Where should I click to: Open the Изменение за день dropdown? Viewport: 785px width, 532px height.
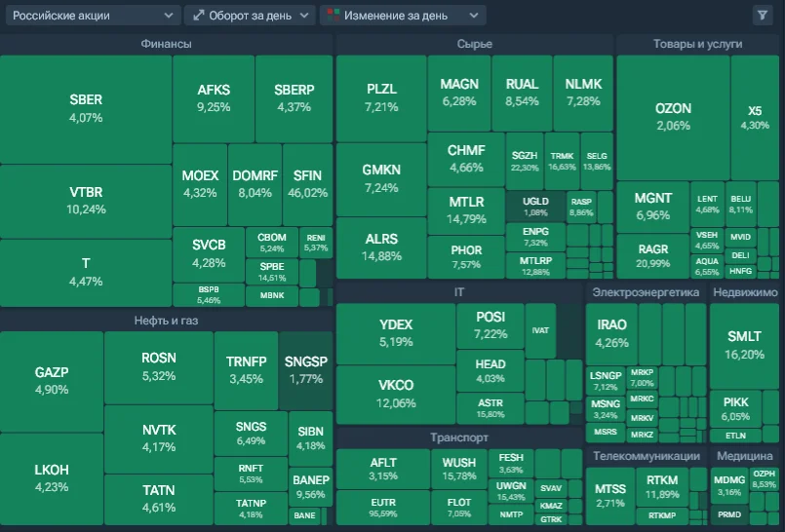[403, 16]
